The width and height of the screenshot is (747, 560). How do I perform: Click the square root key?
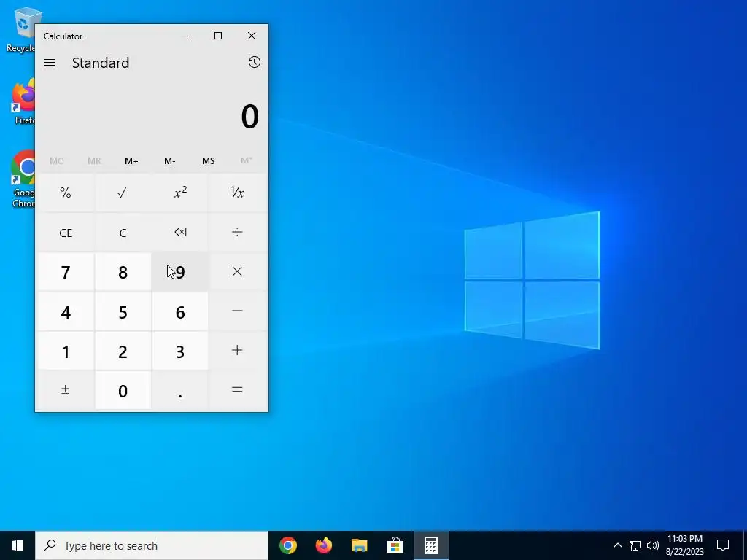click(x=123, y=192)
